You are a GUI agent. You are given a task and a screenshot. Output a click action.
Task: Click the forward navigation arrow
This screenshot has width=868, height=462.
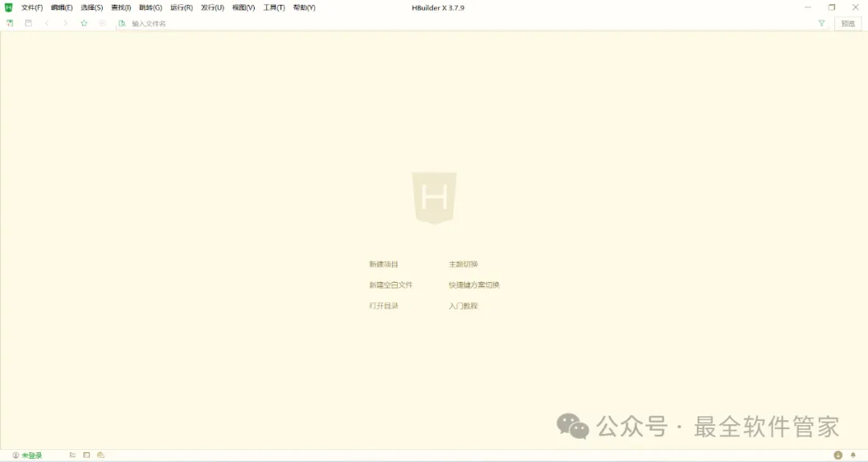pyautogui.click(x=65, y=23)
